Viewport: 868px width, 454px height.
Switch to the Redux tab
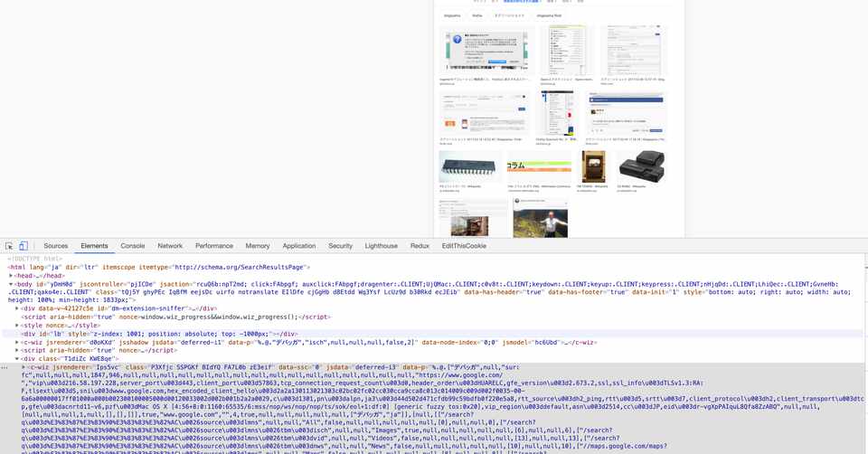[x=420, y=246]
